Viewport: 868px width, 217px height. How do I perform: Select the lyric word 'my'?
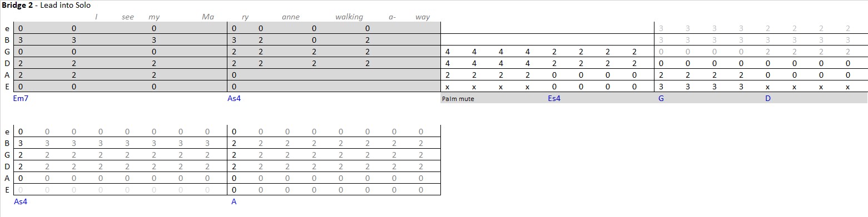click(154, 17)
